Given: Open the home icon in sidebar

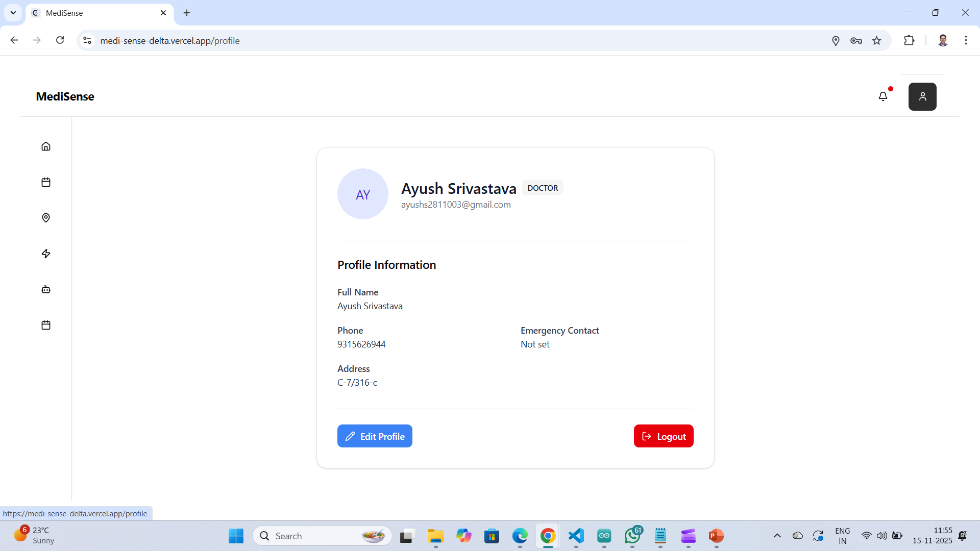Looking at the screenshot, I should 46,146.
